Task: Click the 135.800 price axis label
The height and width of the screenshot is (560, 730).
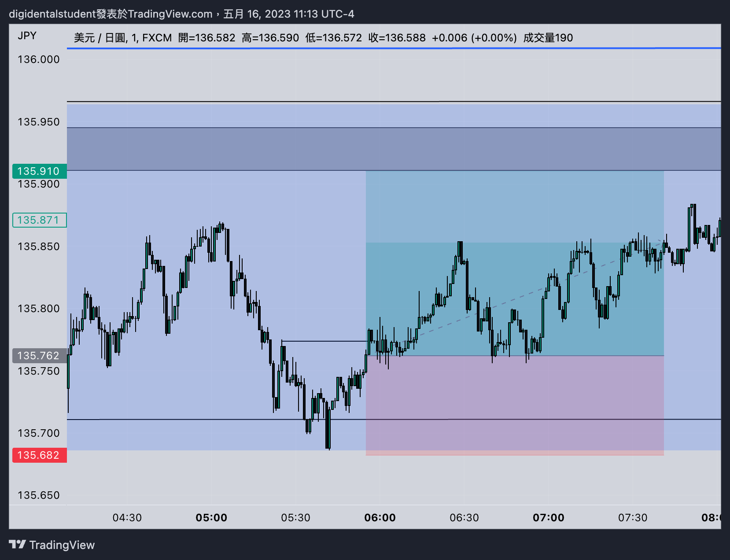Action: 39,309
